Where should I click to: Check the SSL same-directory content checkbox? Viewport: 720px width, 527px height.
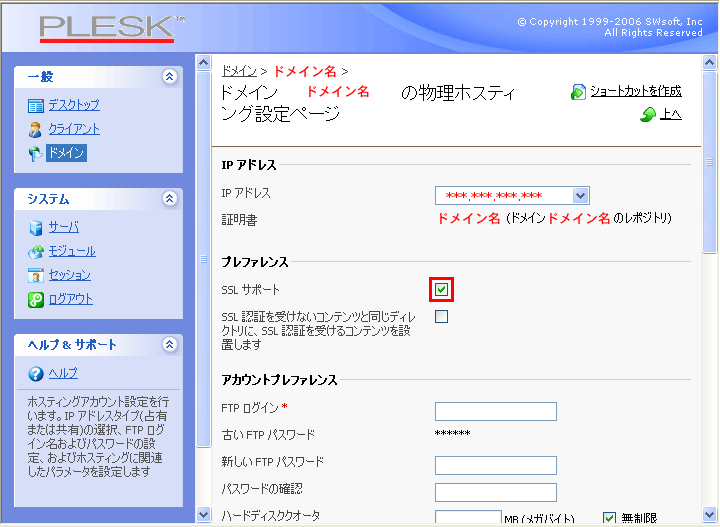pos(441,317)
